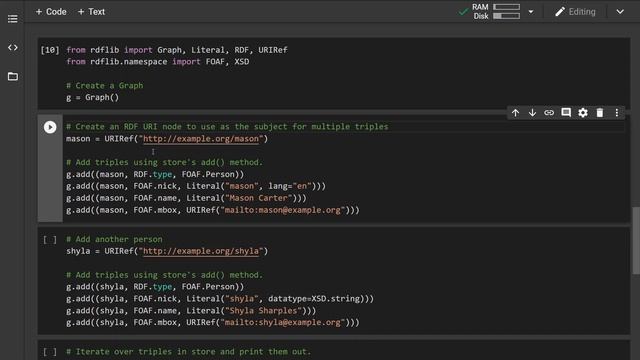This screenshot has height=360, width=640.
Task: Click the line with mailto:shyla@example.org
Action: point(213,322)
